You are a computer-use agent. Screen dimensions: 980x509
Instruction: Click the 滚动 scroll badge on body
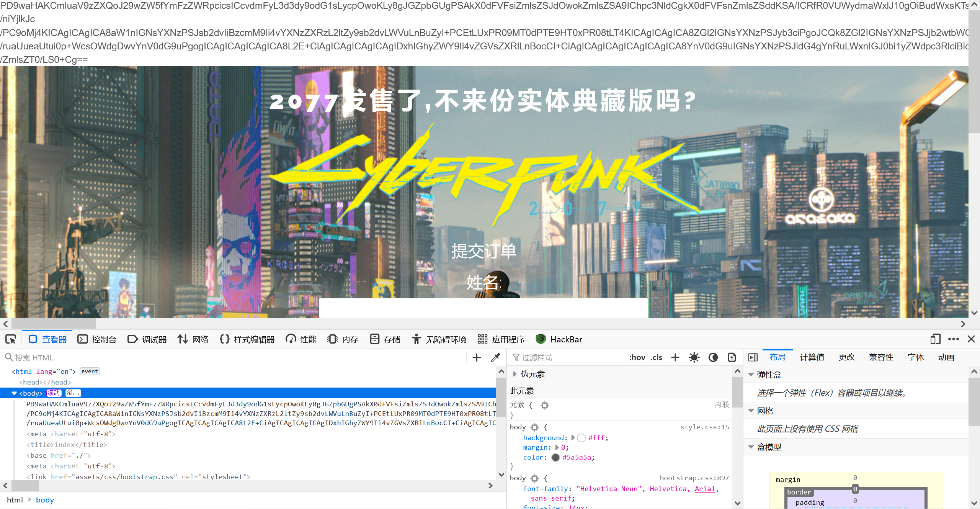coord(54,393)
